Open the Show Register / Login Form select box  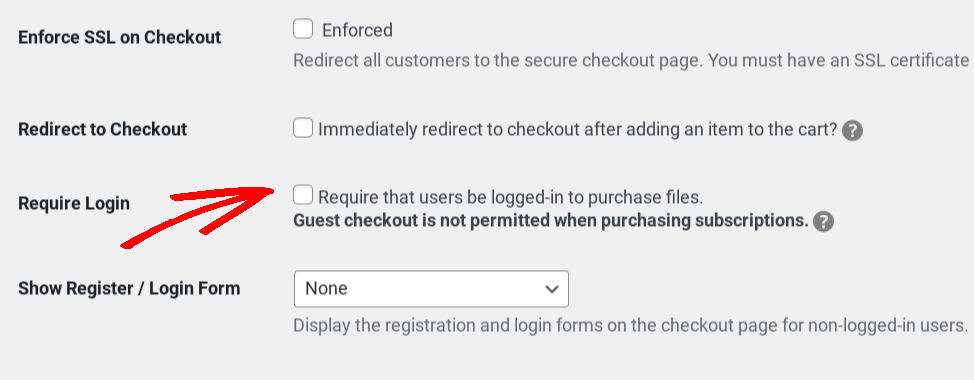point(431,289)
